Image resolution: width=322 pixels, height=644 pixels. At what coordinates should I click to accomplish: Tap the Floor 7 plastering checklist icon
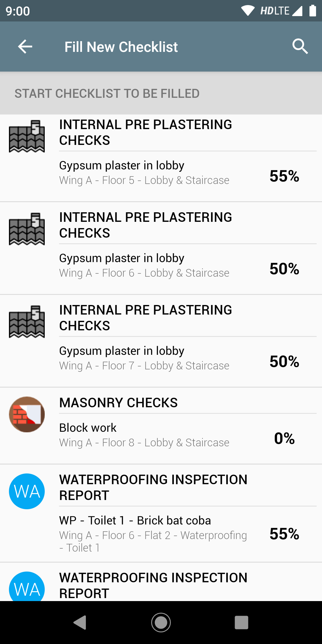point(27,322)
